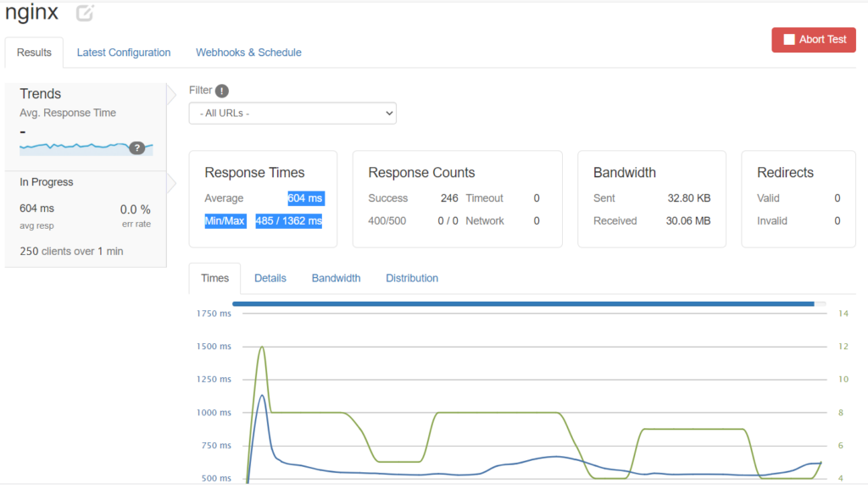Click the In Progress status label
This screenshot has width=868, height=489.
click(x=47, y=182)
